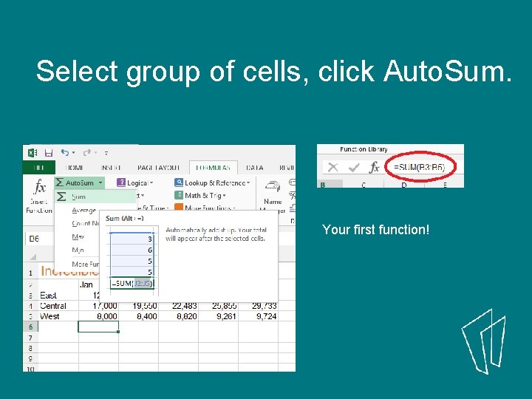The image size is (532, 399).
Task: Open the FILE tab
Action: tap(39, 168)
